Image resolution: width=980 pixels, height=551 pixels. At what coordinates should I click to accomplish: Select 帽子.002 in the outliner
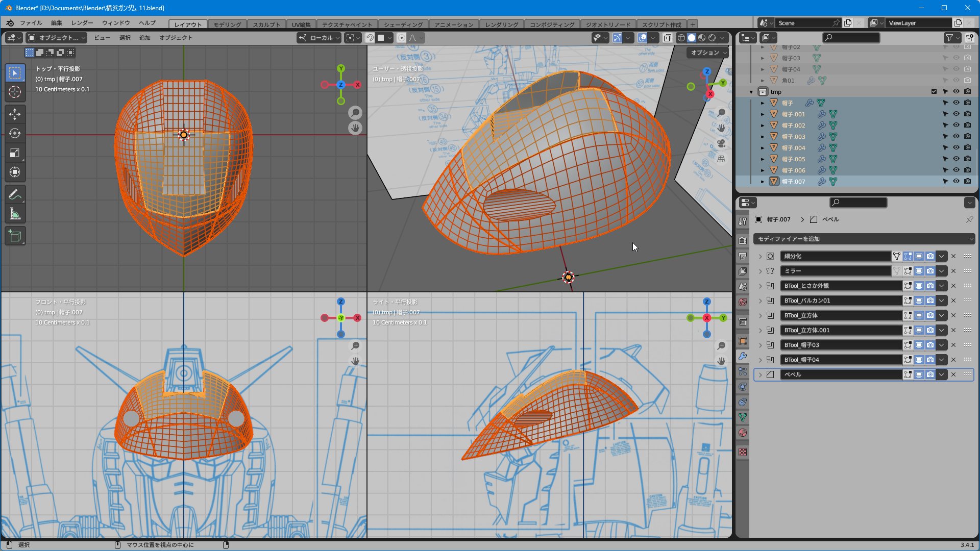[793, 126]
